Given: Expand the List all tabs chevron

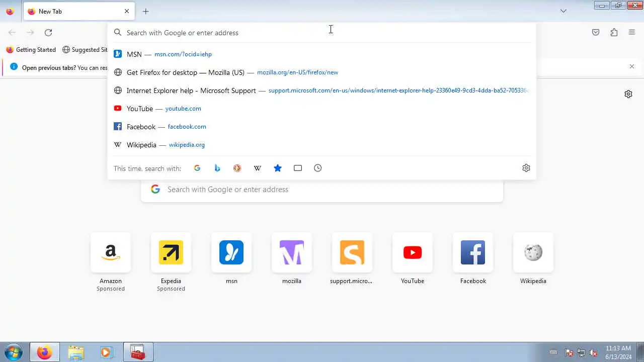Looking at the screenshot, I should coord(563,11).
